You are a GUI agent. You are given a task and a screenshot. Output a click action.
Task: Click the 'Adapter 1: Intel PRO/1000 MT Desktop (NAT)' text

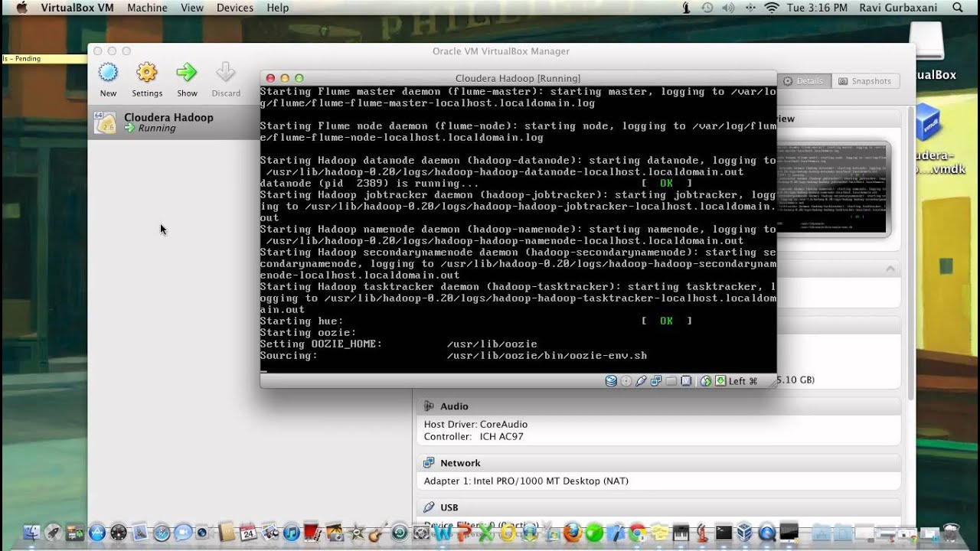tap(526, 481)
